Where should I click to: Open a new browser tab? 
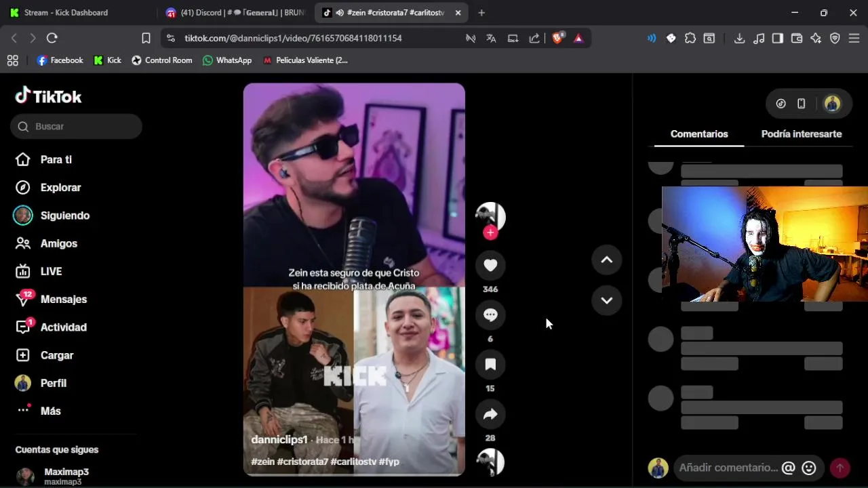pyautogui.click(x=481, y=13)
